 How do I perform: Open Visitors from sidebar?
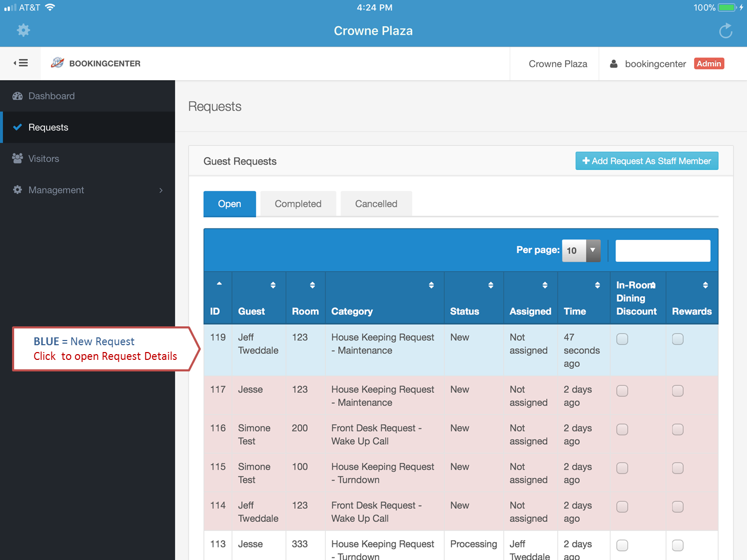point(88,159)
